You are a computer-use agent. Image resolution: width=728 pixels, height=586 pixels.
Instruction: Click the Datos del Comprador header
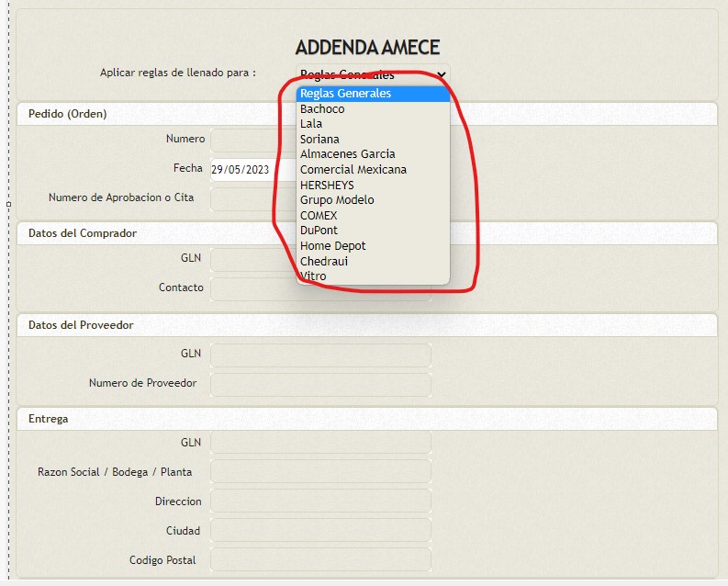[83, 233]
